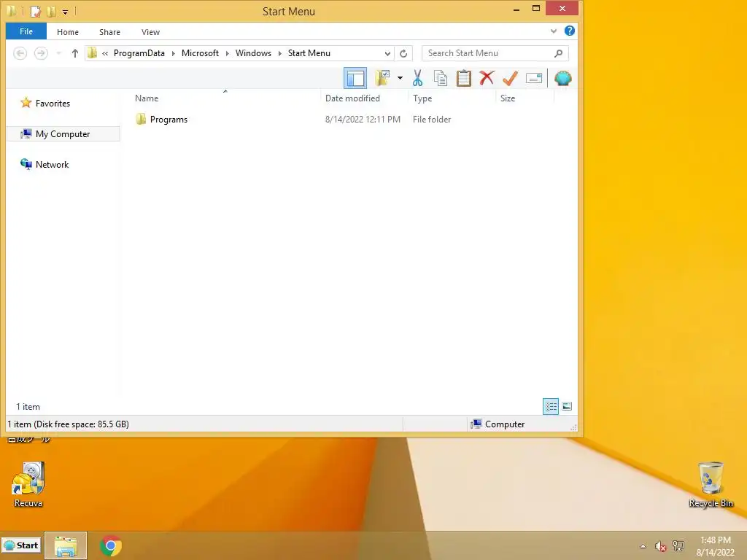Show hidden breadcrumb path chevrons
This screenshot has width=747, height=560.
coord(105,53)
